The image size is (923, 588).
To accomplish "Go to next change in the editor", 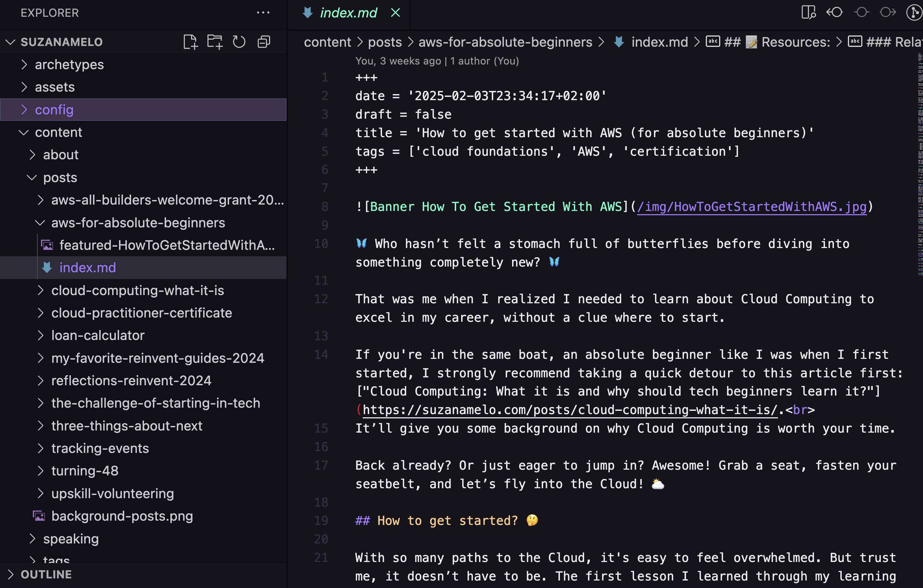I will point(888,12).
